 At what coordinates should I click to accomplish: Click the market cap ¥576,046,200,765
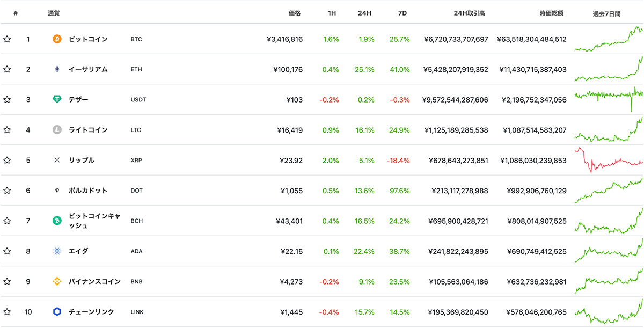(536, 312)
